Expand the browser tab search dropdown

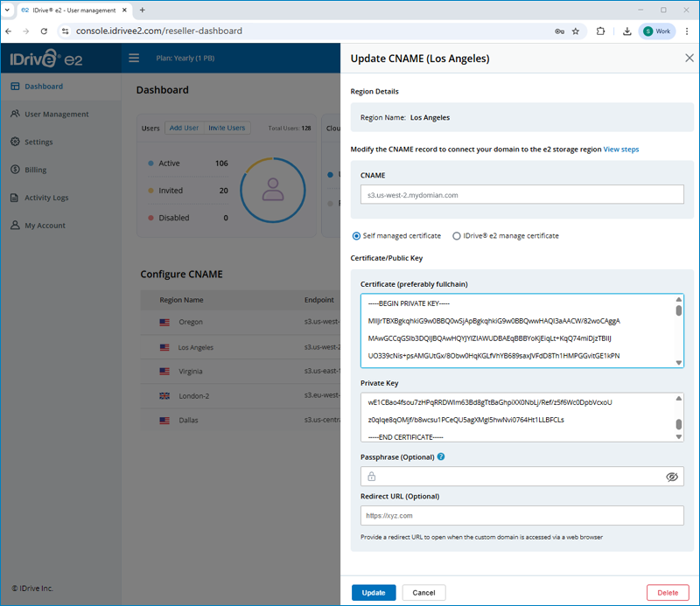pos(9,10)
